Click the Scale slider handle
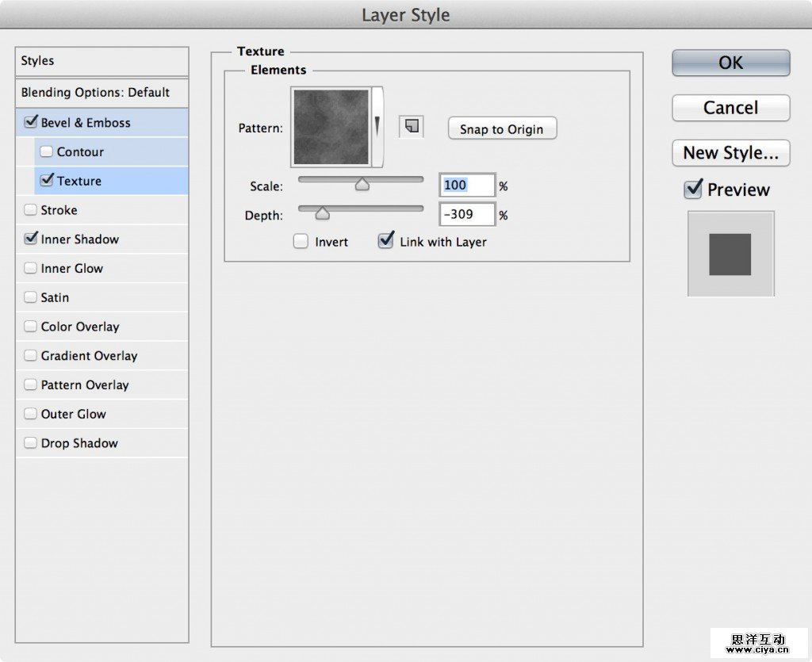 point(362,185)
